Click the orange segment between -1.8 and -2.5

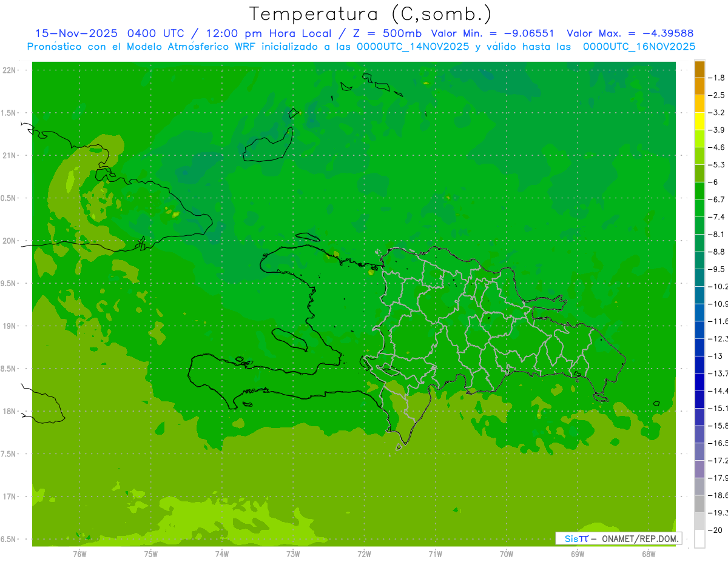tap(699, 87)
